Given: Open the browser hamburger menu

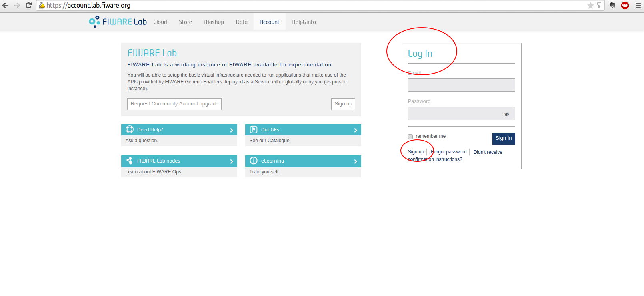Looking at the screenshot, I should [x=638, y=6].
